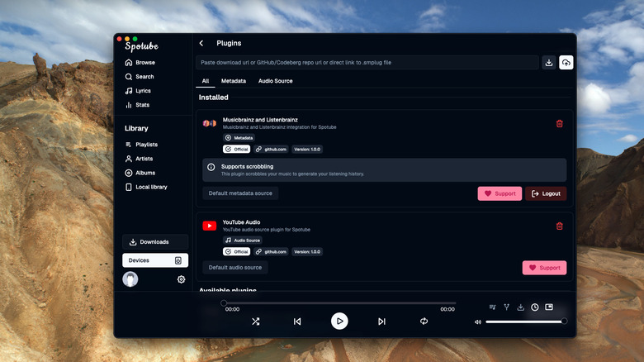Open the user profile avatar
This screenshot has height=362, width=644.
pyautogui.click(x=130, y=279)
